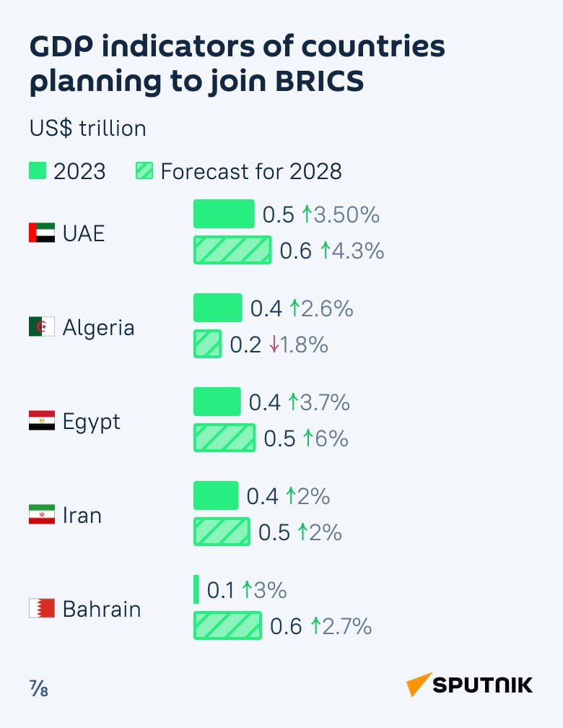
Task: Select the UAE 2028 forecast striped bar
Action: click(232, 250)
